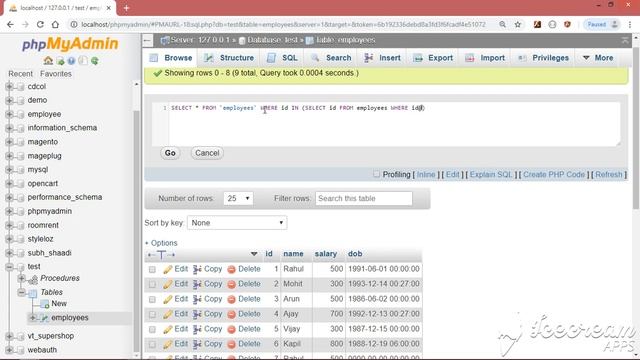Open a new browser tab
Screen dimensions: 640x360
[126, 8]
